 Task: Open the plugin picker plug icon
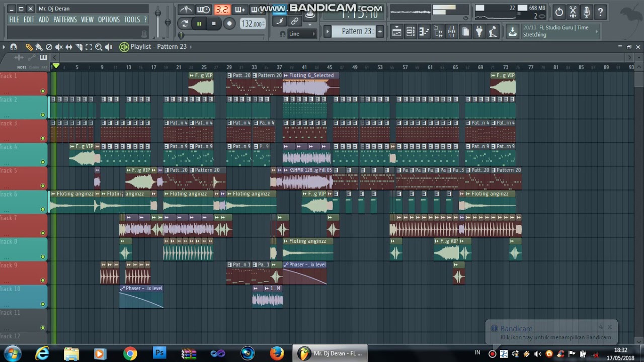[x=478, y=32]
